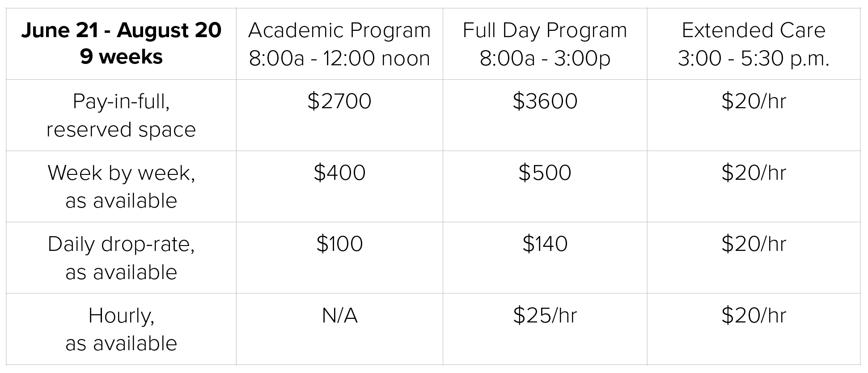Click the $3600 Full Day price
The image size is (868, 373).
click(545, 101)
